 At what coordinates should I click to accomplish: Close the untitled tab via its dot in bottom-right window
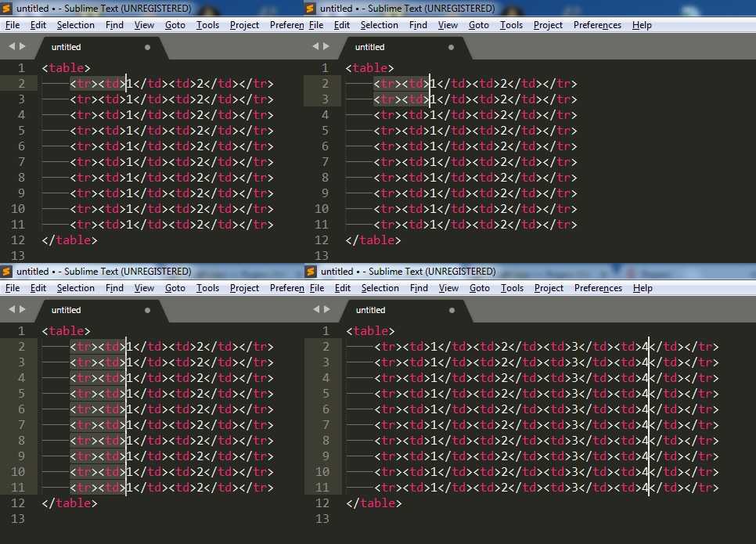[x=451, y=310]
